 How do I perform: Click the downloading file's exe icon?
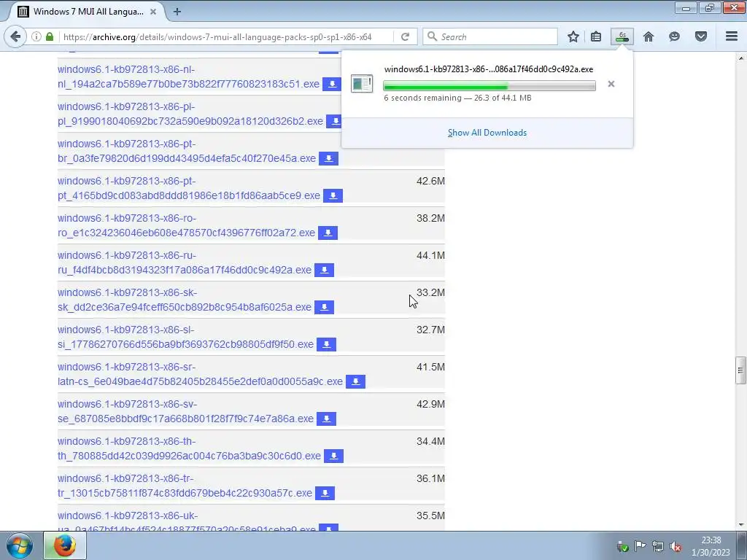click(x=362, y=83)
